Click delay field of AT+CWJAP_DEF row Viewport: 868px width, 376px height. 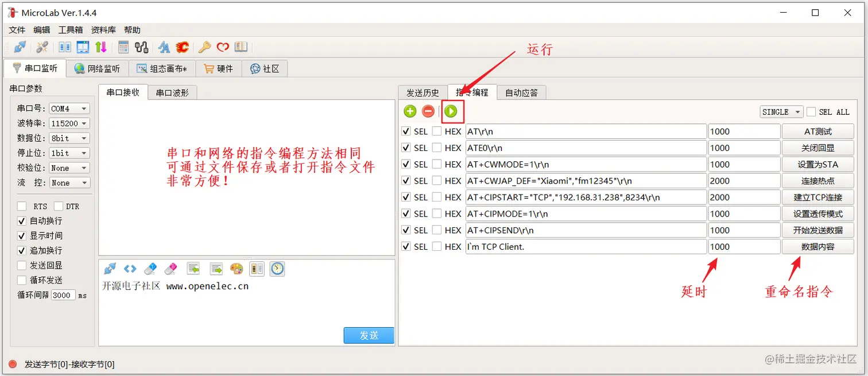pyautogui.click(x=744, y=181)
